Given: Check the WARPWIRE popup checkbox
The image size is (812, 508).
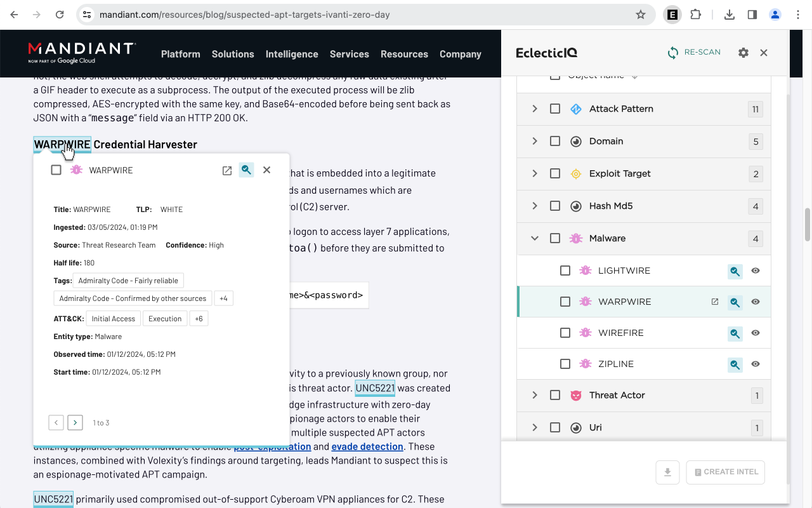Looking at the screenshot, I should coord(56,170).
